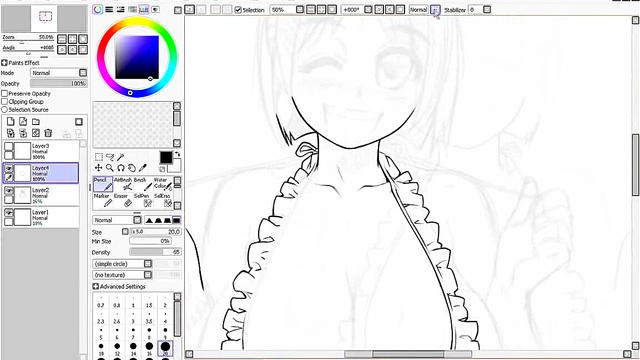Select the Brush tool
640x360 pixels.
pos(142,184)
